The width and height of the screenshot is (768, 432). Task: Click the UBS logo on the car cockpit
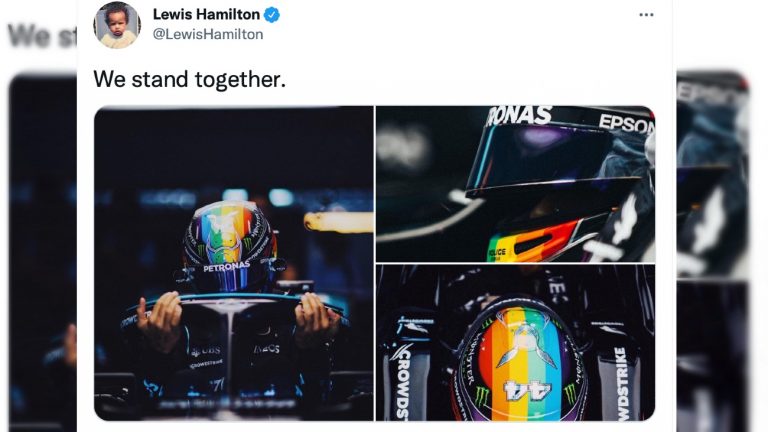[206, 351]
